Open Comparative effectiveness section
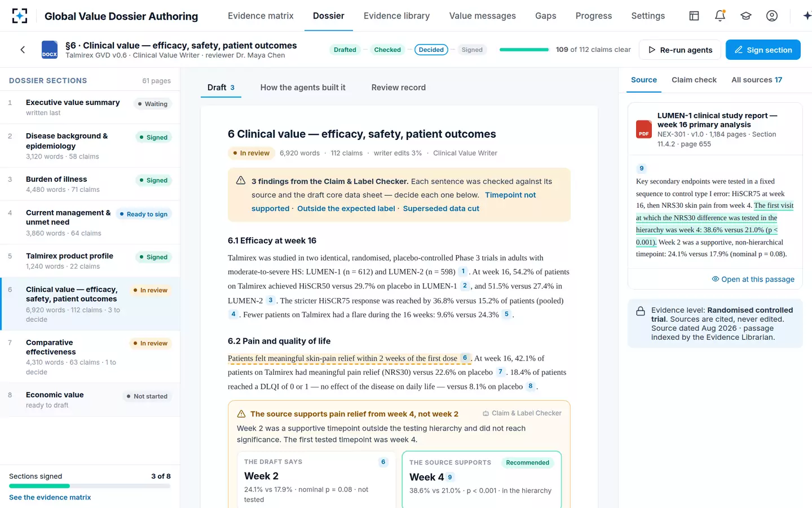 point(90,357)
